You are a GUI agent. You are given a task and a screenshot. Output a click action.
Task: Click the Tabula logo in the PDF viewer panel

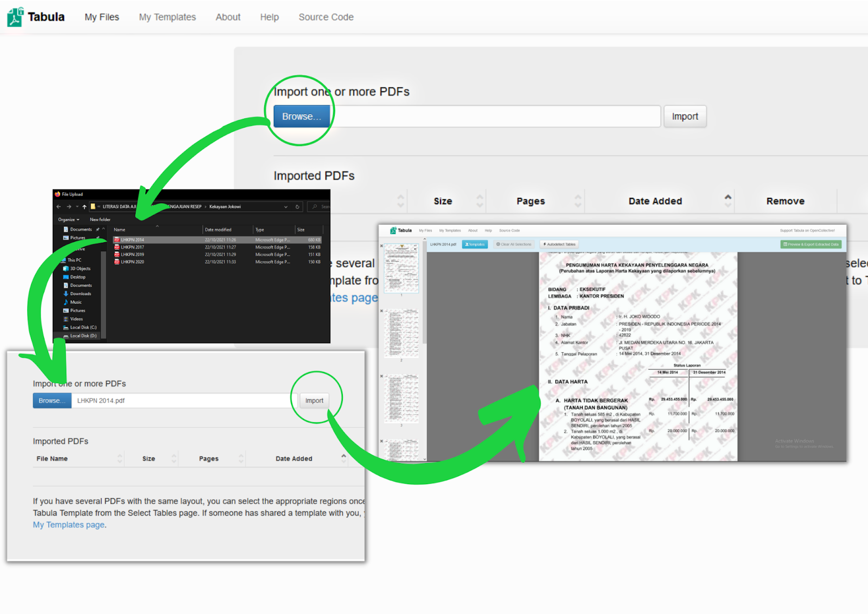click(x=401, y=230)
